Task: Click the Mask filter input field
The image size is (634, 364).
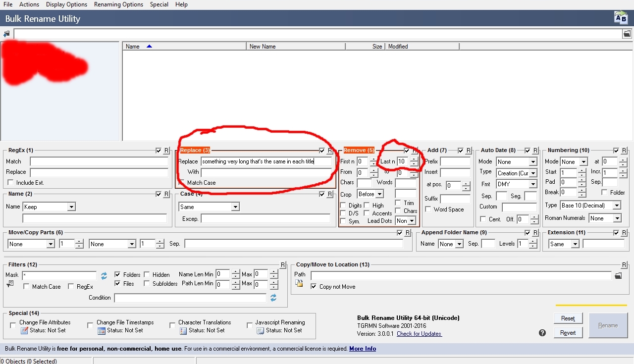Action: tap(59, 275)
